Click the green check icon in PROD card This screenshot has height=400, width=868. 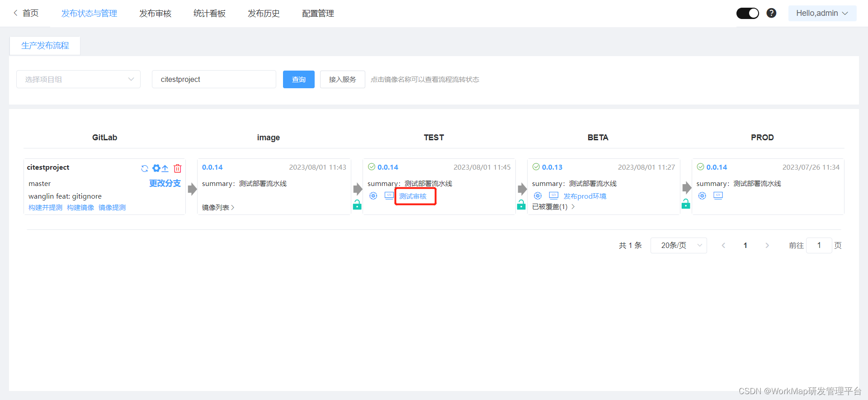tap(700, 167)
